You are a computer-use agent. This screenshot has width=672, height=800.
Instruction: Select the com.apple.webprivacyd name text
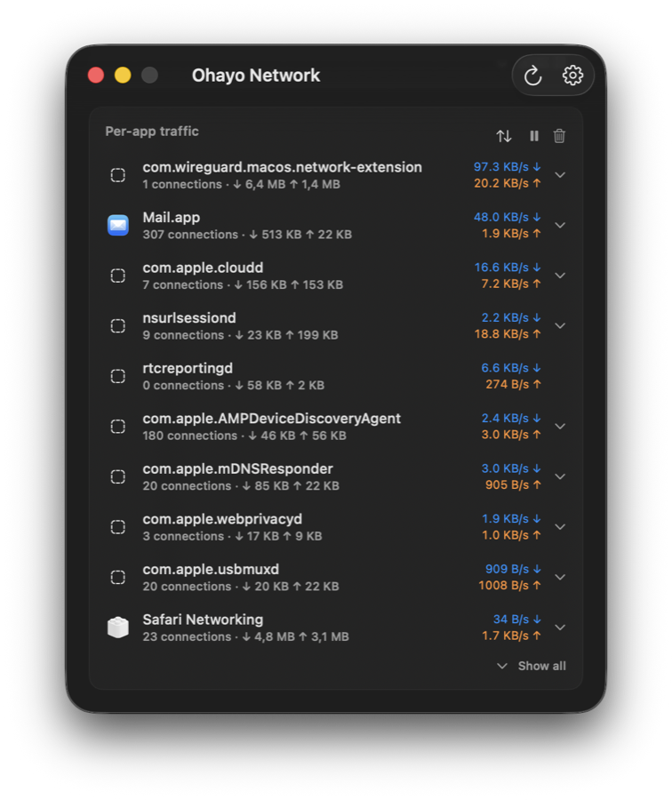point(222,519)
